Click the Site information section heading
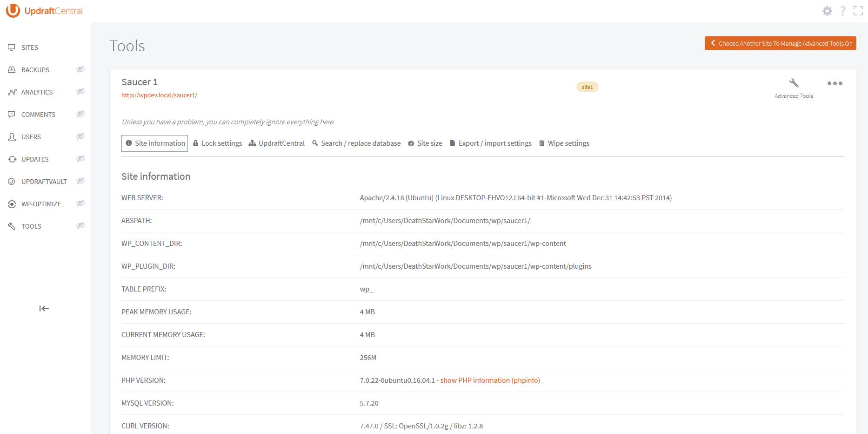This screenshot has width=868, height=434. [156, 176]
